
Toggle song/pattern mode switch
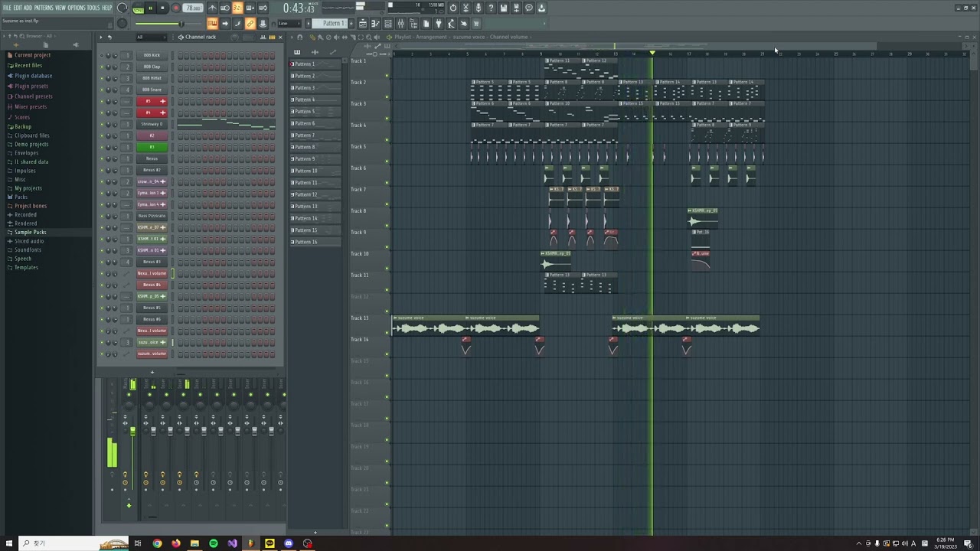click(139, 8)
